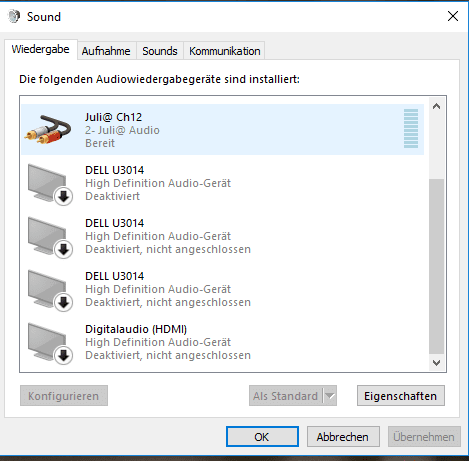Image resolution: width=469 pixels, height=461 pixels.
Task: Select the Juli@ Ch12 RCA cable icon
Action: [x=48, y=129]
